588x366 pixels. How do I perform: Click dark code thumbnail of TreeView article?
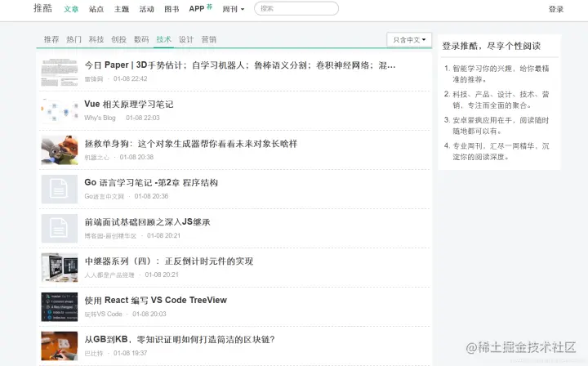click(60, 306)
